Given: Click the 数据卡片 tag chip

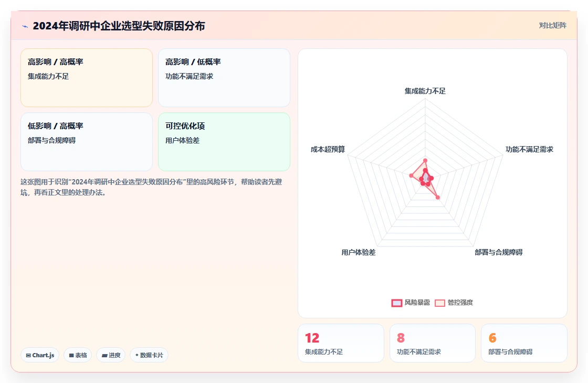Looking at the screenshot, I should [x=149, y=355].
